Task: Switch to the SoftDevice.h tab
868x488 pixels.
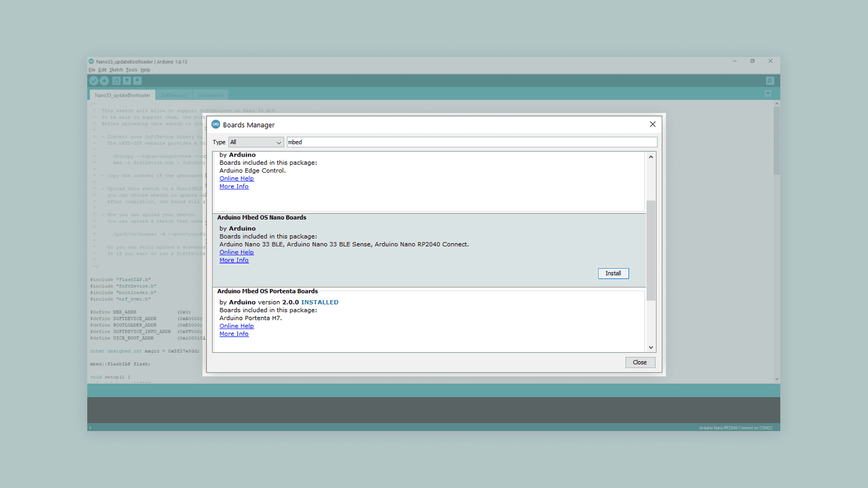Action: pos(174,95)
